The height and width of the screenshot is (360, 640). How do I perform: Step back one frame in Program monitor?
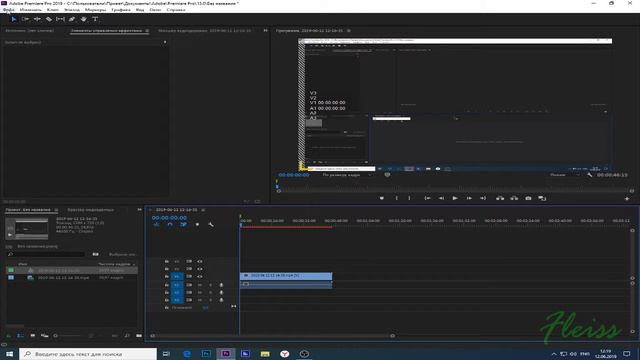tap(441, 198)
